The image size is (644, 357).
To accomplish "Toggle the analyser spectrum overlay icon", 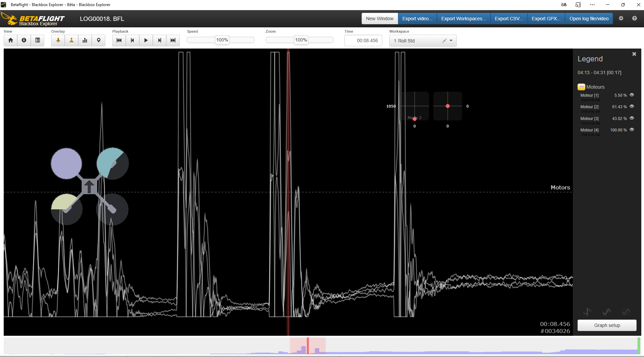I will pos(85,40).
